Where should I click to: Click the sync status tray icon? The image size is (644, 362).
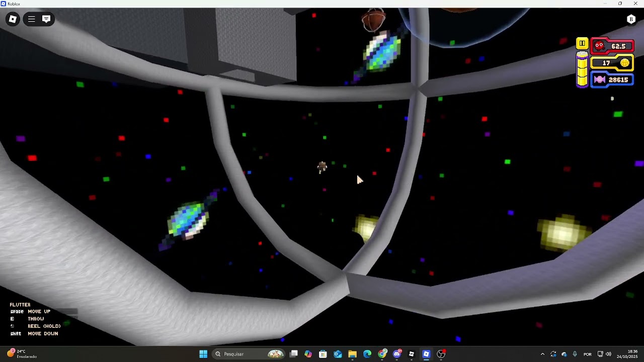click(x=553, y=354)
